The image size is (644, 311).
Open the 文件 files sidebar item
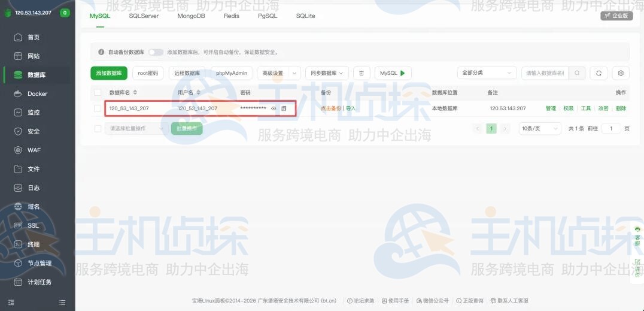tap(33, 169)
